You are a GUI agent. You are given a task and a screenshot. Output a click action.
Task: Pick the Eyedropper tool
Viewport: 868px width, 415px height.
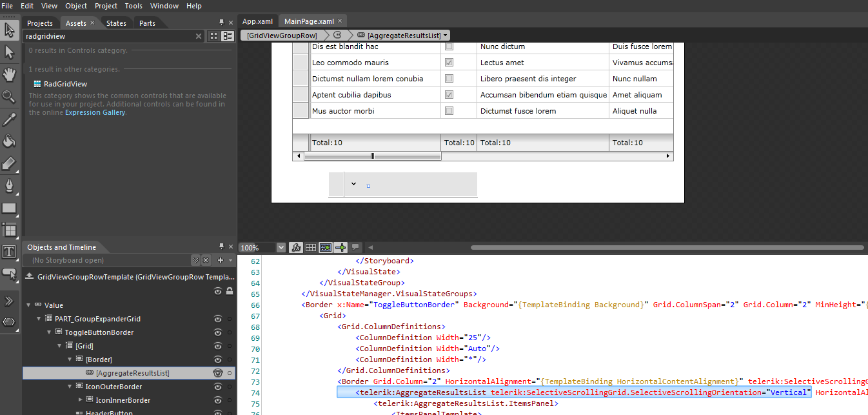(9, 119)
